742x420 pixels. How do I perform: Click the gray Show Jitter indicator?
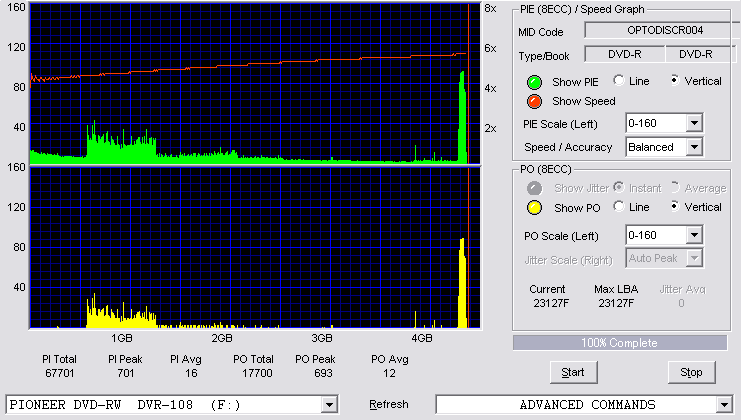point(534,188)
